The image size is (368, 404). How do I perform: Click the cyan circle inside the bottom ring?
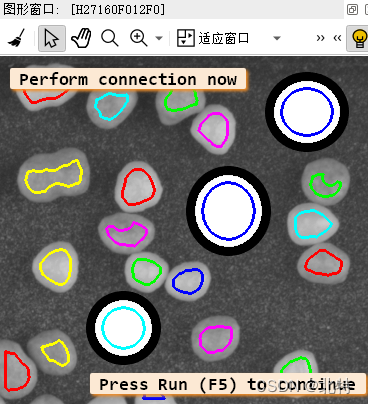tap(123, 328)
